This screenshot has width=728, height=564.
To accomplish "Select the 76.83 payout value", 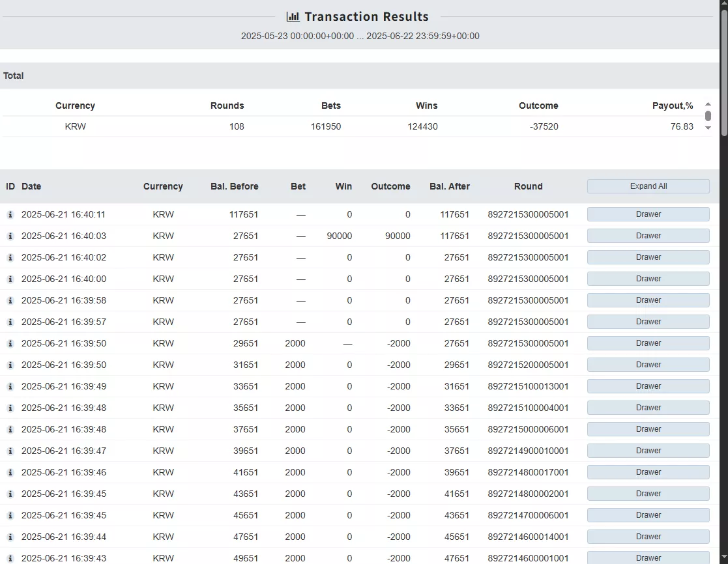I will click(x=682, y=126).
